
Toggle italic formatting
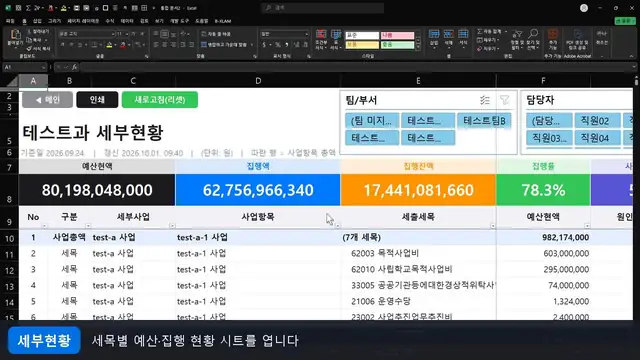pos(71,44)
